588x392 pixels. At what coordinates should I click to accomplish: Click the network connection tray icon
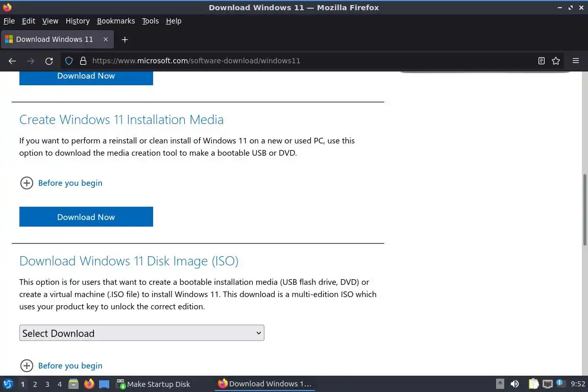click(548, 384)
